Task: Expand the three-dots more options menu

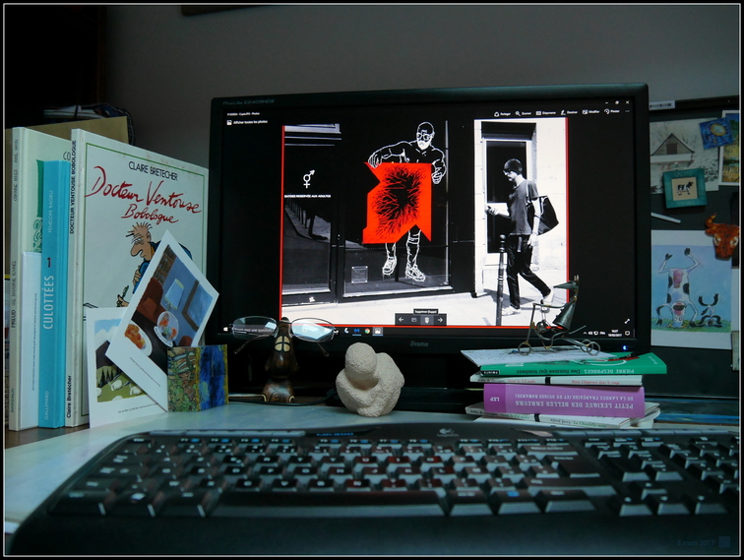Action: (628, 111)
